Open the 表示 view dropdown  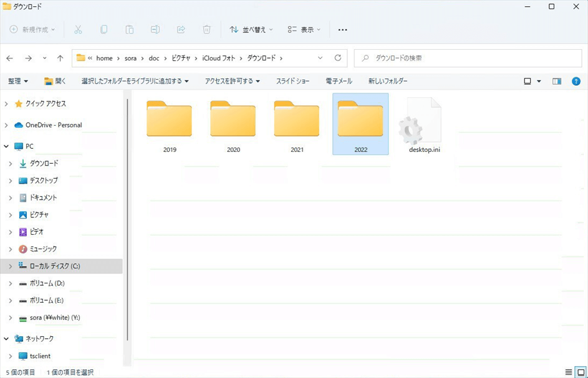tap(304, 29)
